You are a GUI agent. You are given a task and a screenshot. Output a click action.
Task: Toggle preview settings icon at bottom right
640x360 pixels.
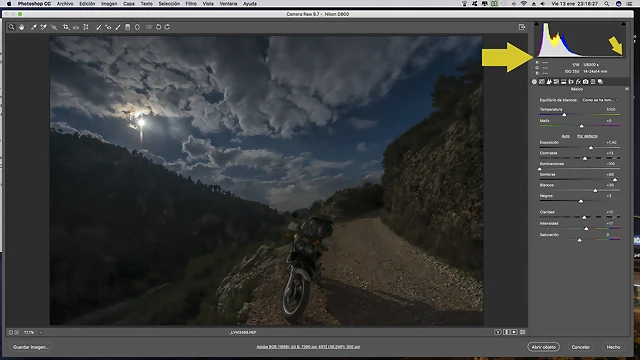coord(522,332)
